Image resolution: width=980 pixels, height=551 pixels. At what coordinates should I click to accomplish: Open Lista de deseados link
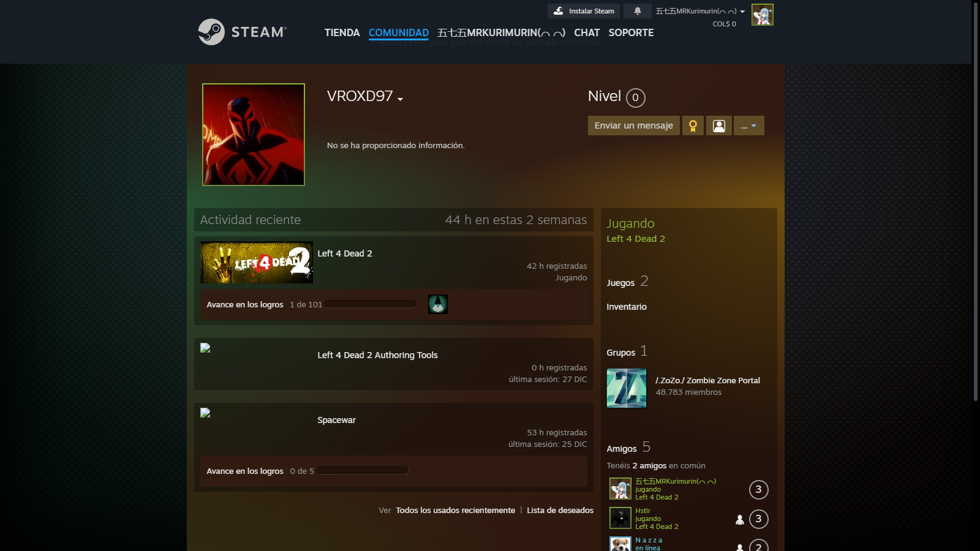tap(560, 510)
